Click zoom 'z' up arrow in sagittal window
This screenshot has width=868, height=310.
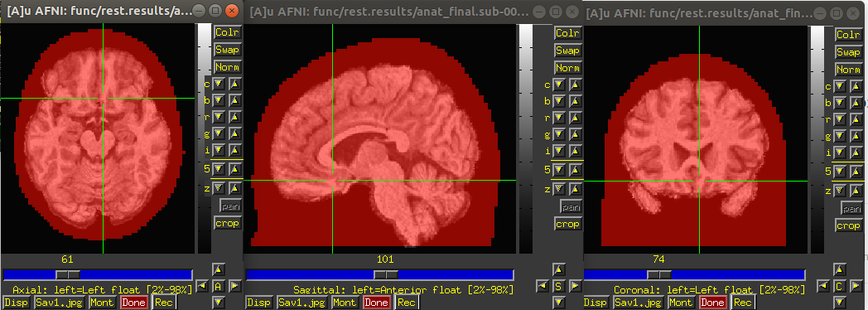coord(575,189)
